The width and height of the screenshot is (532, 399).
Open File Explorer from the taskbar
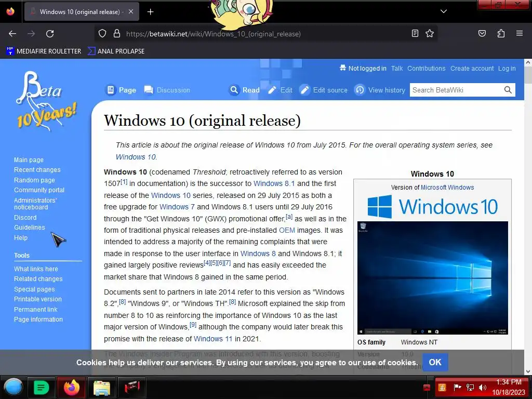[x=101, y=388]
